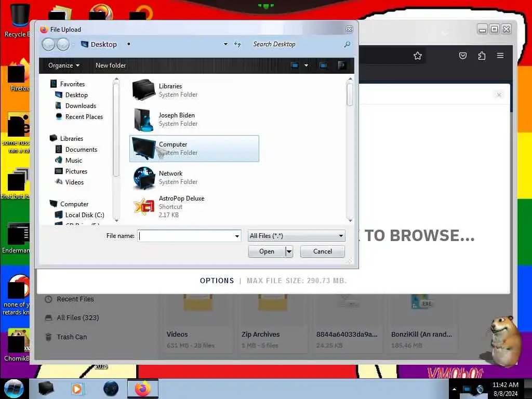The width and height of the screenshot is (532, 399).
Task: Click the Firefox extensions puzzle icon
Action: [482, 56]
